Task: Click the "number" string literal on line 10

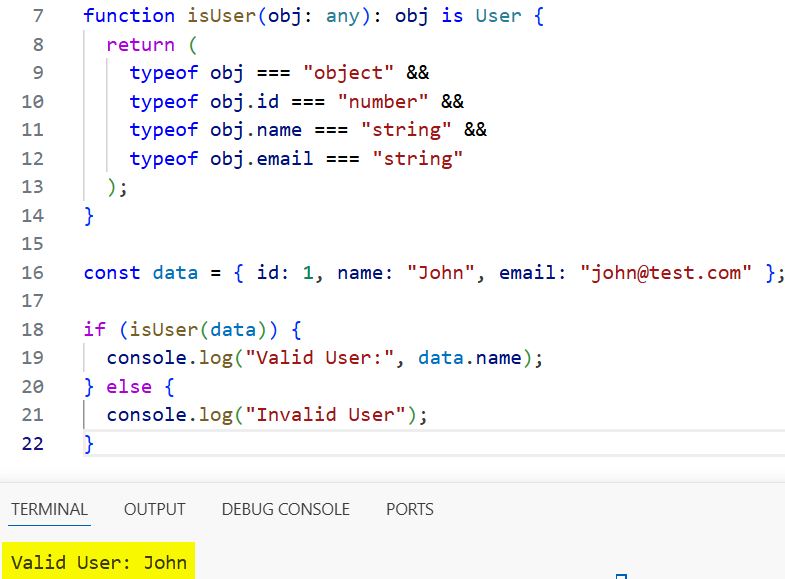Action: point(383,102)
